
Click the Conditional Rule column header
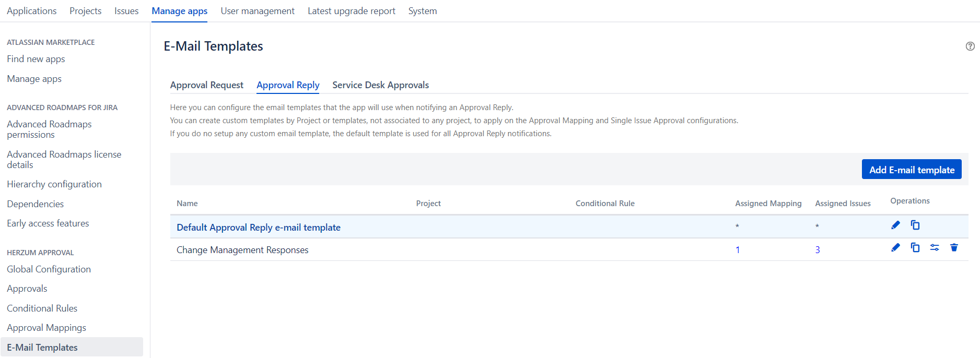click(x=605, y=204)
